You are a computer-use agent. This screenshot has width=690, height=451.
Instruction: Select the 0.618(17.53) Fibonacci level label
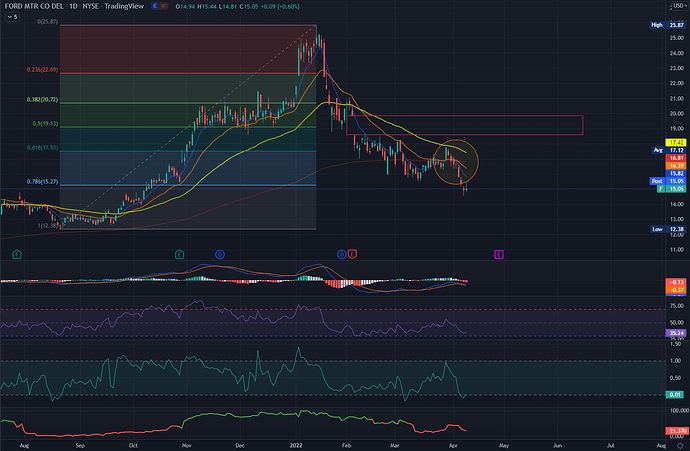tap(42, 148)
